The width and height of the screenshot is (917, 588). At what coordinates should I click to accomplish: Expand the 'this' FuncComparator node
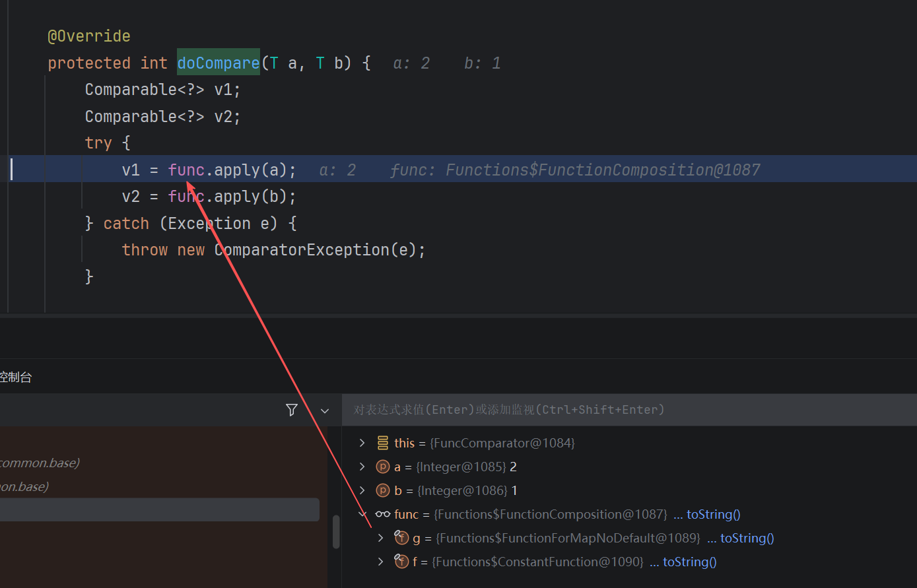click(362, 443)
